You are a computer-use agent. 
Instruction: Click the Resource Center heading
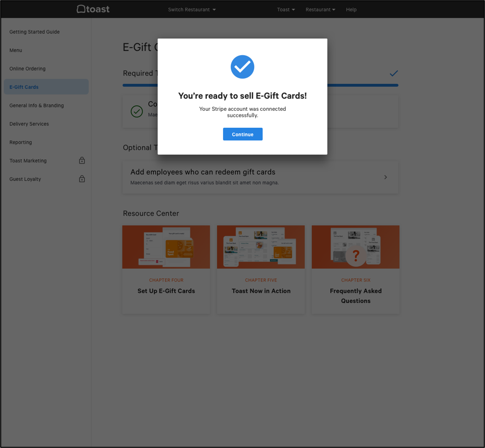(x=151, y=214)
